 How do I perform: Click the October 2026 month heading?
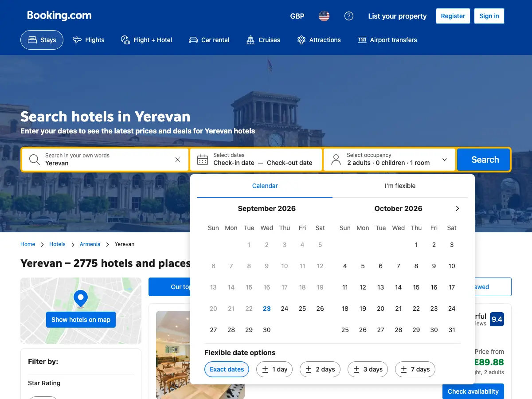tap(398, 208)
